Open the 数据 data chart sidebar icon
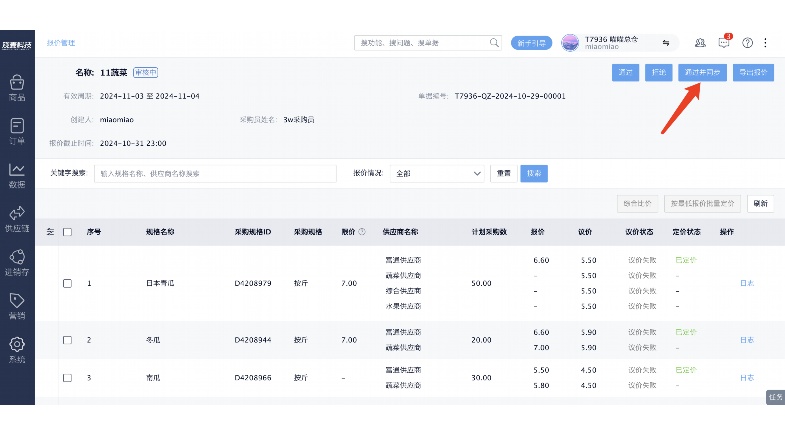The width and height of the screenshot is (785, 435). [x=17, y=175]
